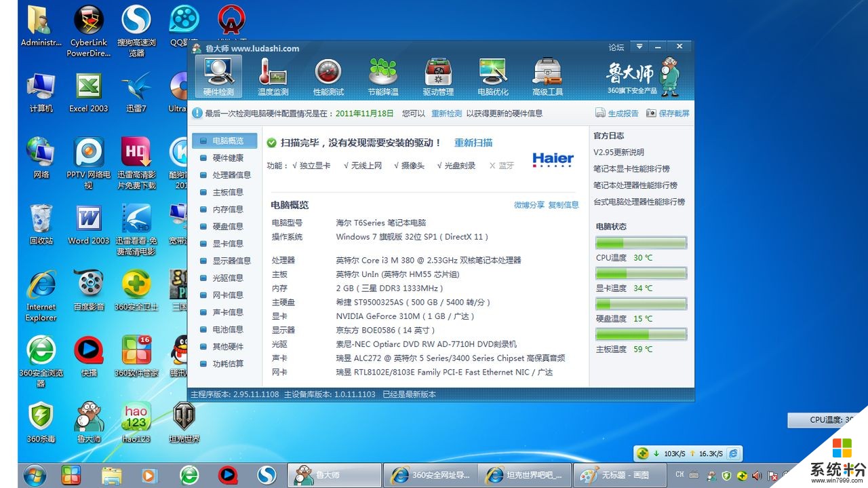Open 论坛 forum link in title bar
Viewport: 868px width, 488px height.
pyautogui.click(x=616, y=48)
